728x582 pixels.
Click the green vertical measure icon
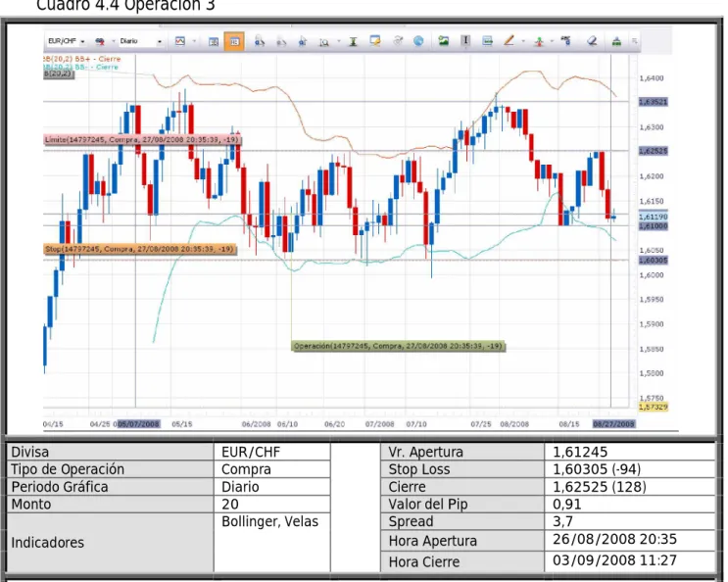(x=353, y=42)
